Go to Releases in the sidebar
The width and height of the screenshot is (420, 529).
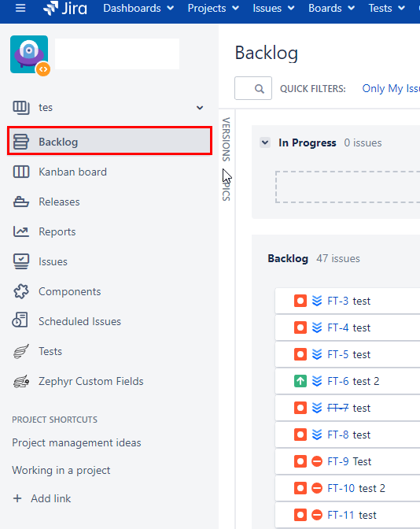click(x=59, y=202)
